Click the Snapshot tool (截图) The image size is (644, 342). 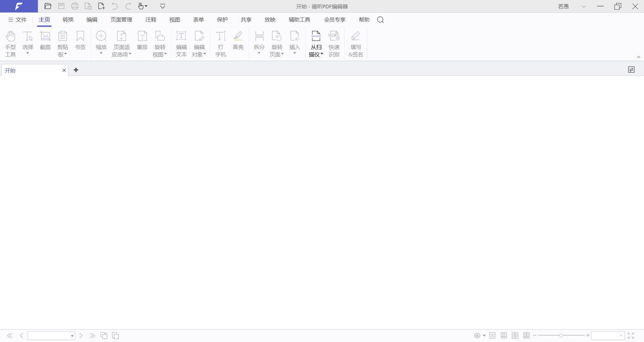point(45,41)
